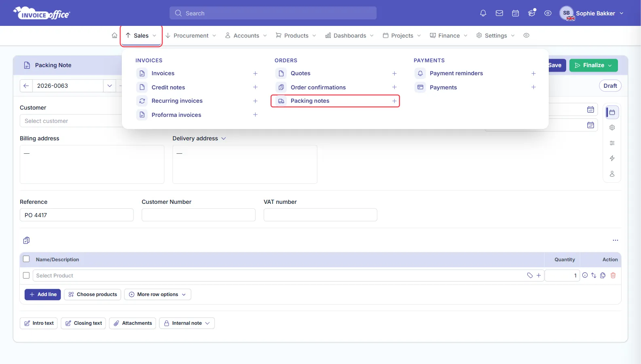The height and width of the screenshot is (364, 641).
Task: Open sidebar gear settings icon
Action: pyautogui.click(x=612, y=127)
